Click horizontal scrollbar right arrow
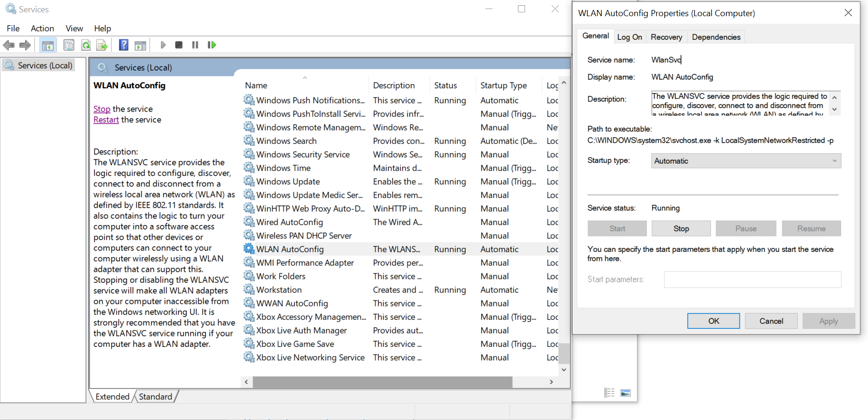868x420 pixels. [551, 382]
